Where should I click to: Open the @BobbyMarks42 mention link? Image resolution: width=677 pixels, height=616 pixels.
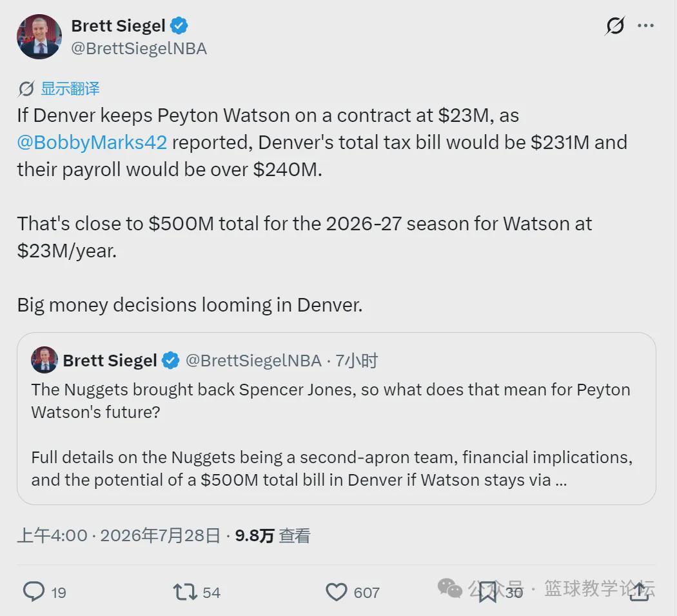[x=92, y=143]
